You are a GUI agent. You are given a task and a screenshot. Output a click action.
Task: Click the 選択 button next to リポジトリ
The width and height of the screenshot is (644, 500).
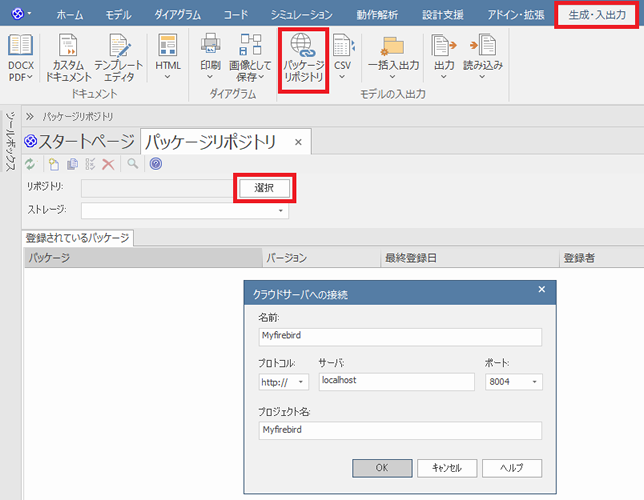(x=264, y=188)
